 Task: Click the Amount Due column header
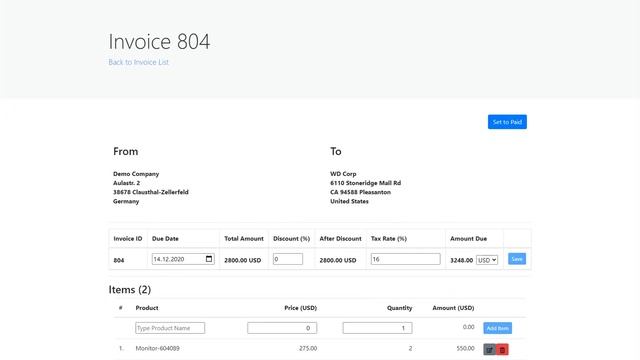pyautogui.click(x=468, y=238)
